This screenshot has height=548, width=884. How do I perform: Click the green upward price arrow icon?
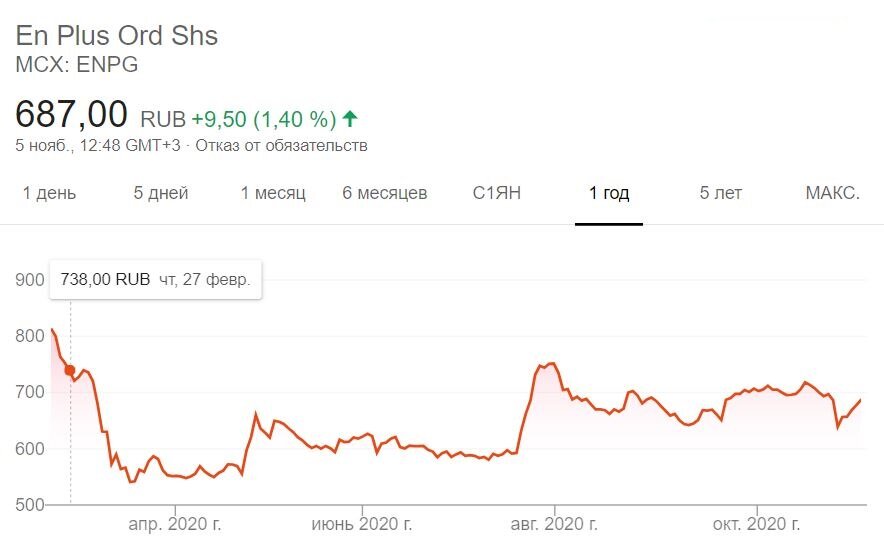pos(350,119)
